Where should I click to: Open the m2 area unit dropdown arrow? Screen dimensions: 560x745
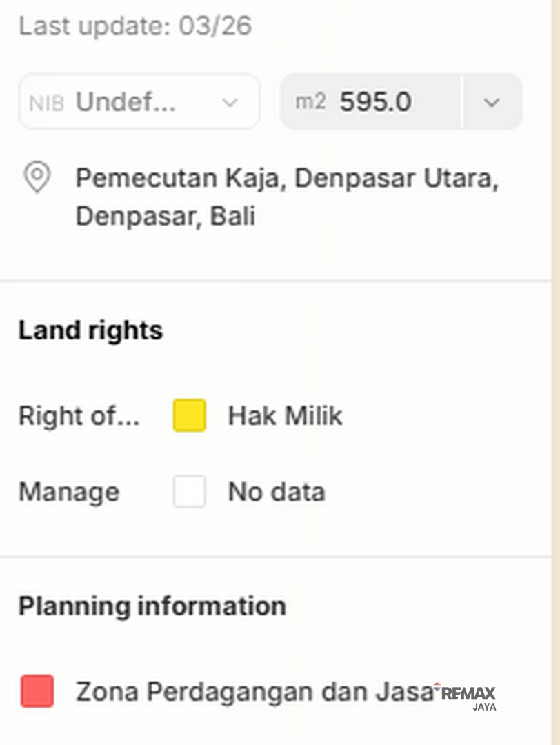pos(492,102)
